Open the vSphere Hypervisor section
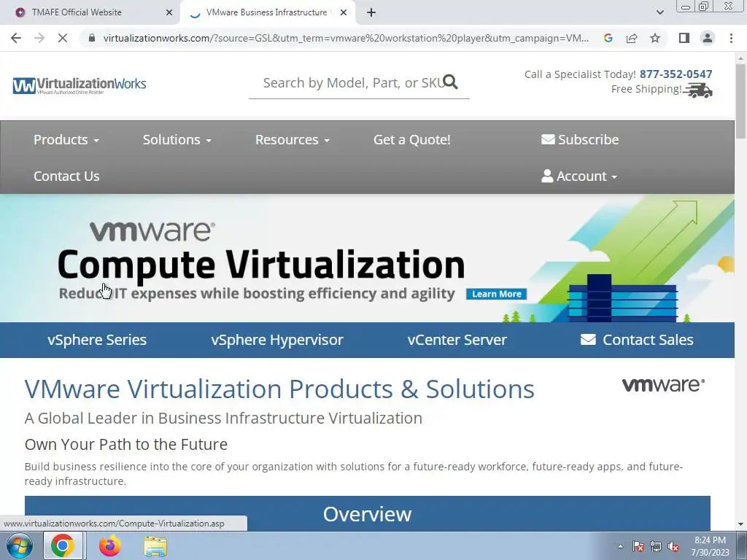This screenshot has height=560, width=747. pos(277,340)
